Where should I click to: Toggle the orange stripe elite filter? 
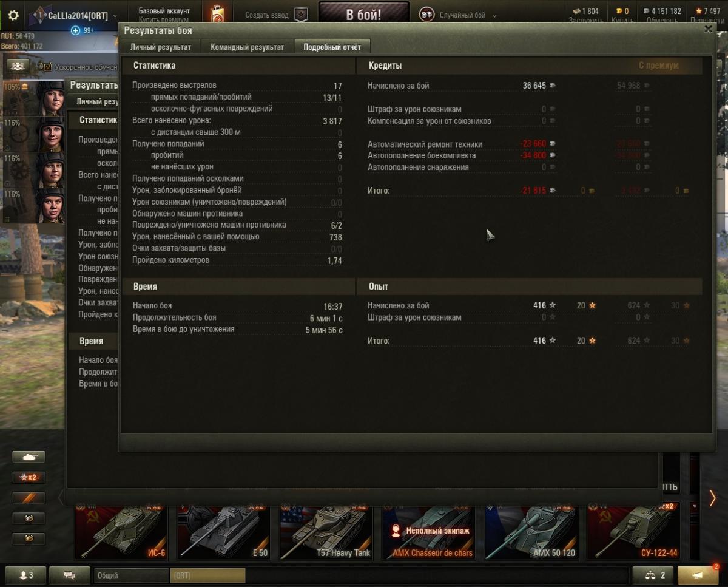(29, 498)
